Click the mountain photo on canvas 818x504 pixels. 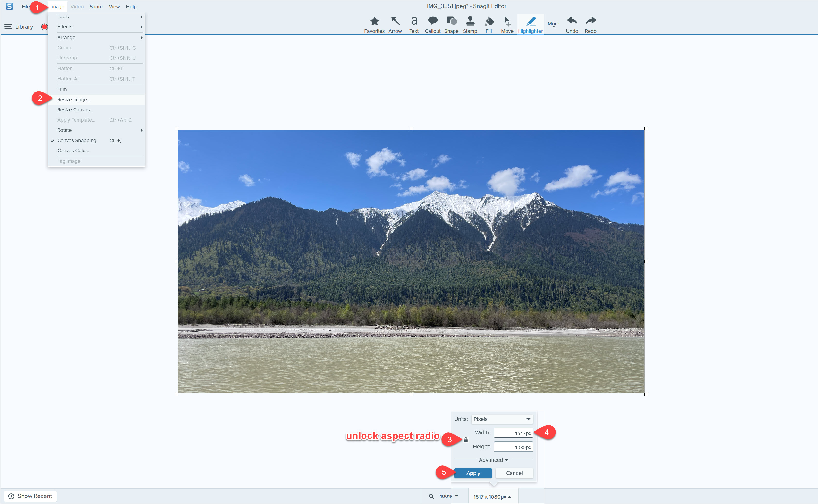411,261
